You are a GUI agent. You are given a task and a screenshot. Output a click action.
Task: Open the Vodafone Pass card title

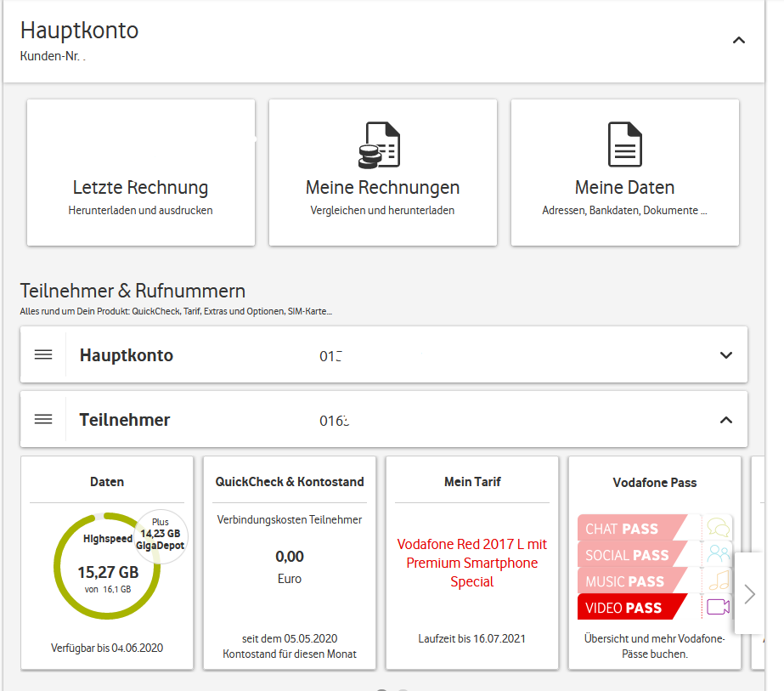pos(655,483)
